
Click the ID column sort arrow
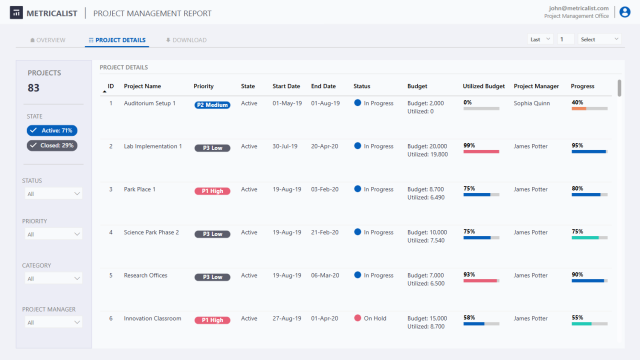(x=104, y=92)
